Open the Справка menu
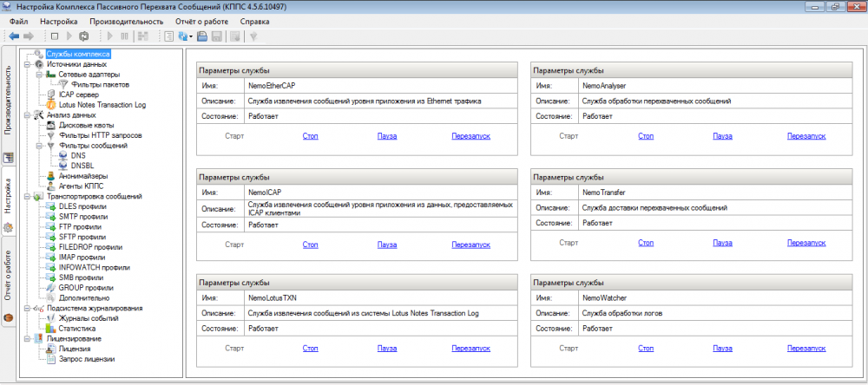This screenshot has height=385, width=868. coord(255,22)
